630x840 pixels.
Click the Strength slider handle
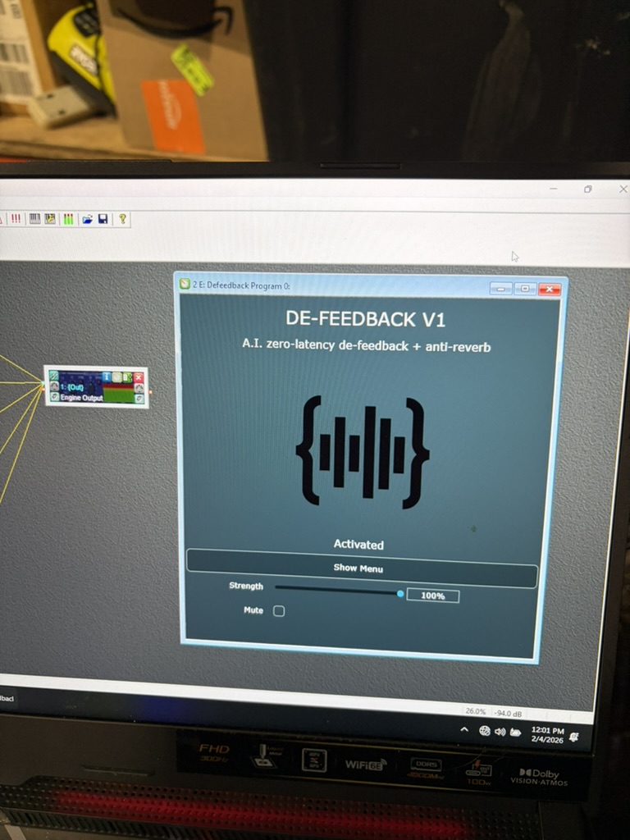400,594
